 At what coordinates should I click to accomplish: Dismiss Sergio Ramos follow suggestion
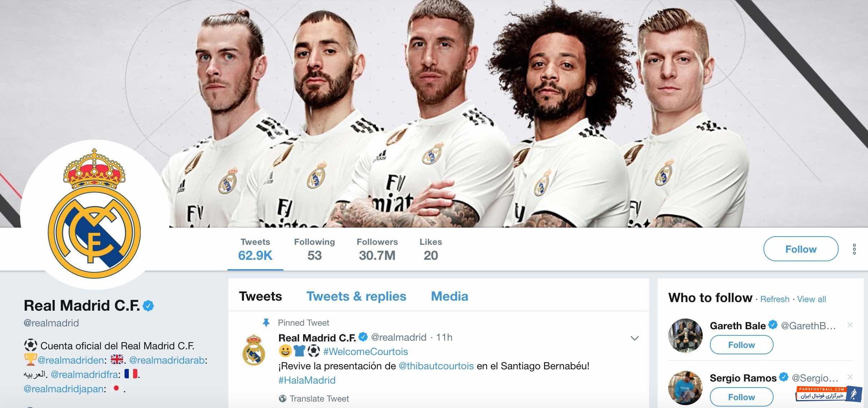point(850,377)
